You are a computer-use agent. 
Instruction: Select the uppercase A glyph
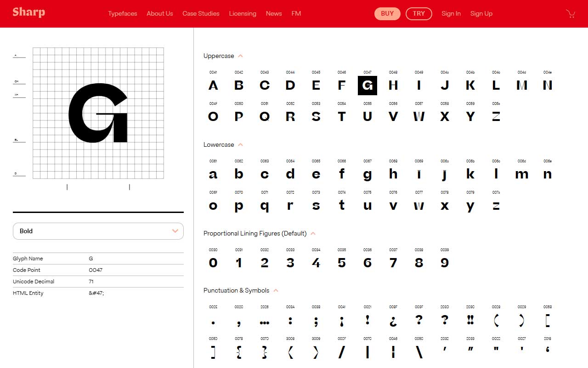pyautogui.click(x=213, y=85)
